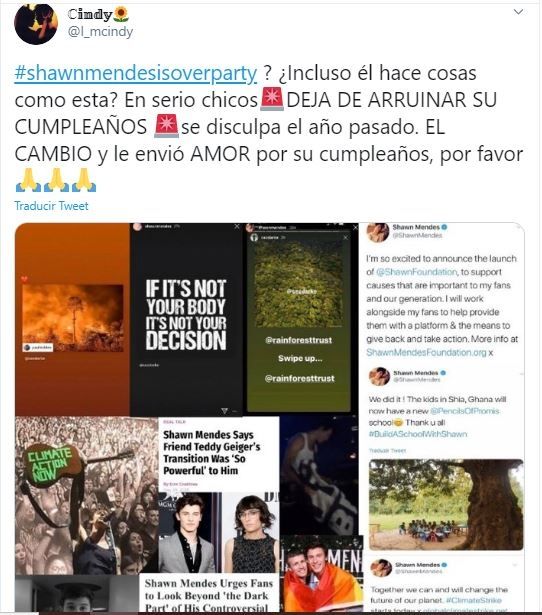Viewport: 542px width, 615px height.
Task: Open the @l_mcindy handle link
Action: (100, 31)
